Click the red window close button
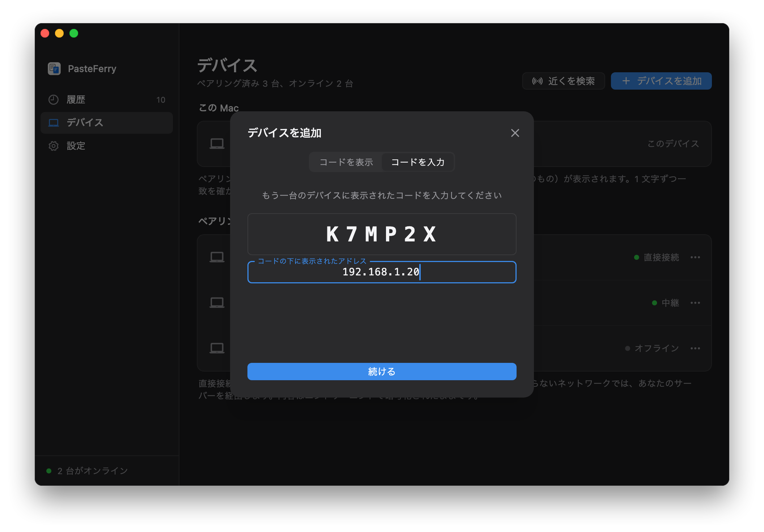The width and height of the screenshot is (764, 532). tap(45, 33)
